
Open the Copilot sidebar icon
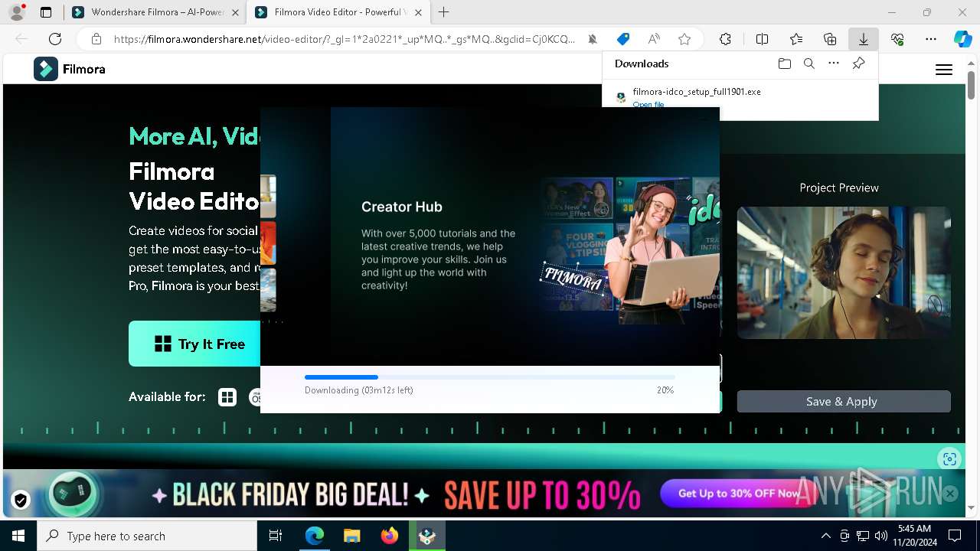tap(962, 39)
